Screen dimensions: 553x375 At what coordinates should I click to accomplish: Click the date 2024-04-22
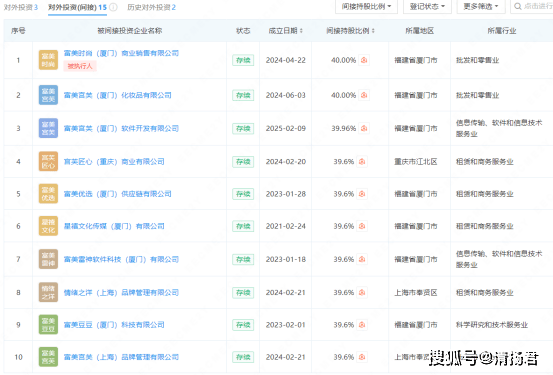pyautogui.click(x=286, y=60)
